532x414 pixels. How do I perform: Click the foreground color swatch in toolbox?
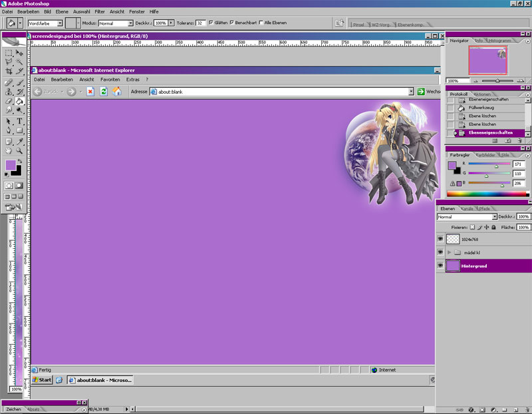(11, 165)
